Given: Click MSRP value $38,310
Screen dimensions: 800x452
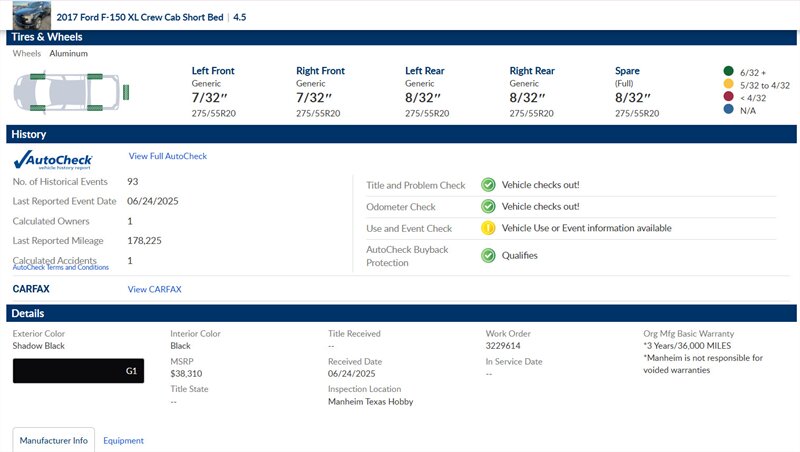Looking at the screenshot, I should [x=186, y=373].
